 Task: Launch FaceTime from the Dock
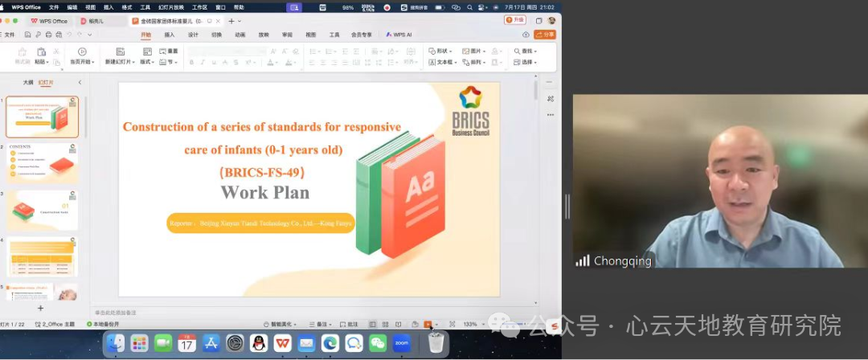coord(163,343)
